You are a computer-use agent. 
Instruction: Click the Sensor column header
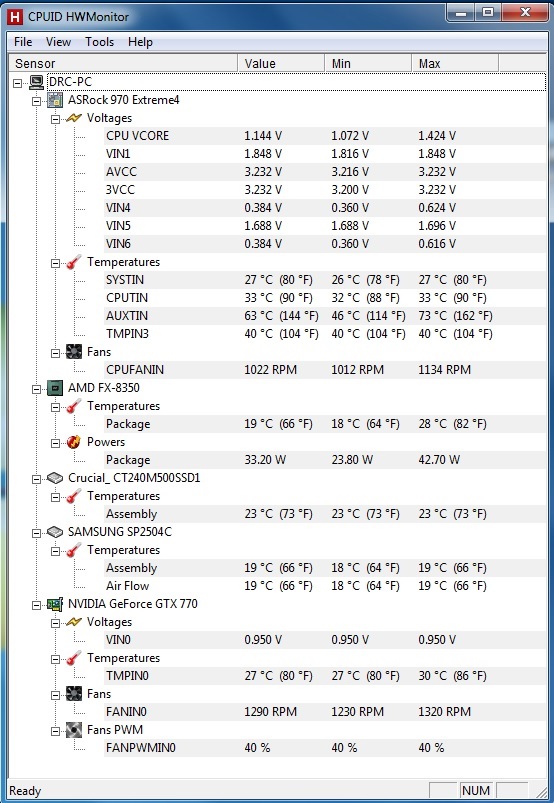tap(123, 64)
